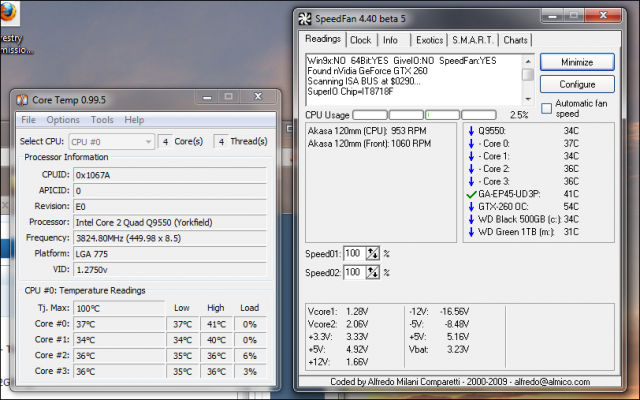Click the arrow icon next to Core 1 in SpeedFan
The image size is (640, 400).
click(471, 156)
